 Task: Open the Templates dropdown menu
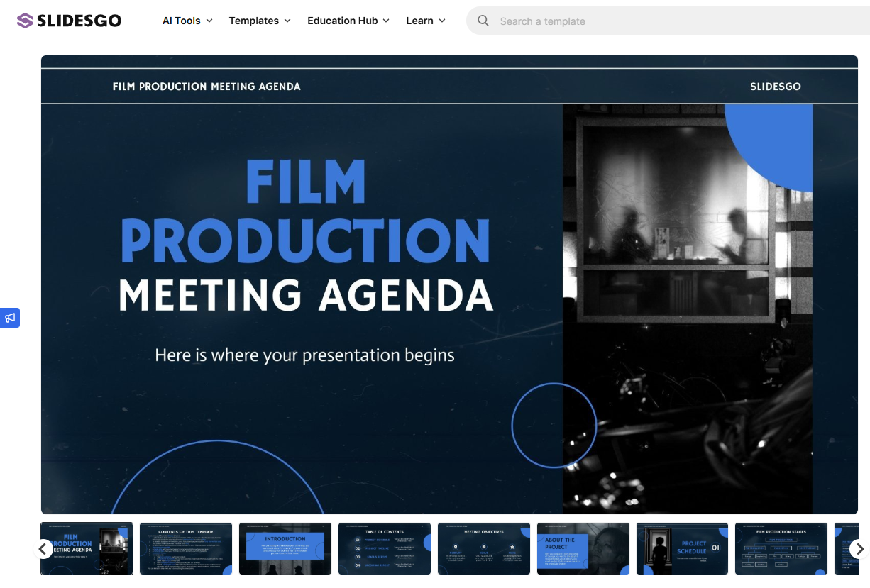click(x=260, y=21)
